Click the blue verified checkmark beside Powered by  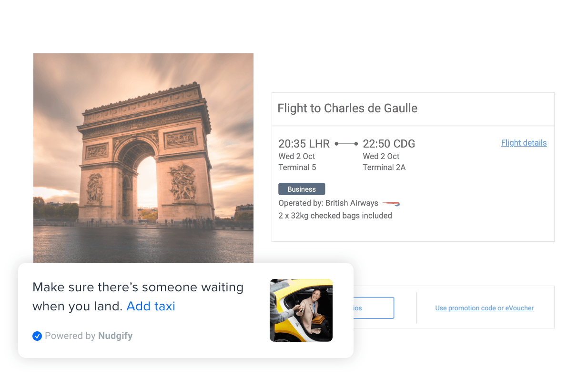(x=37, y=336)
